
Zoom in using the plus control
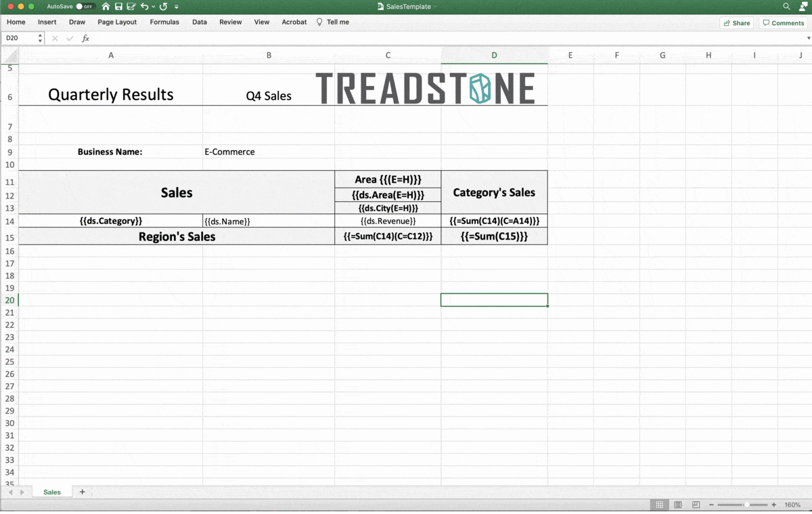click(x=773, y=505)
